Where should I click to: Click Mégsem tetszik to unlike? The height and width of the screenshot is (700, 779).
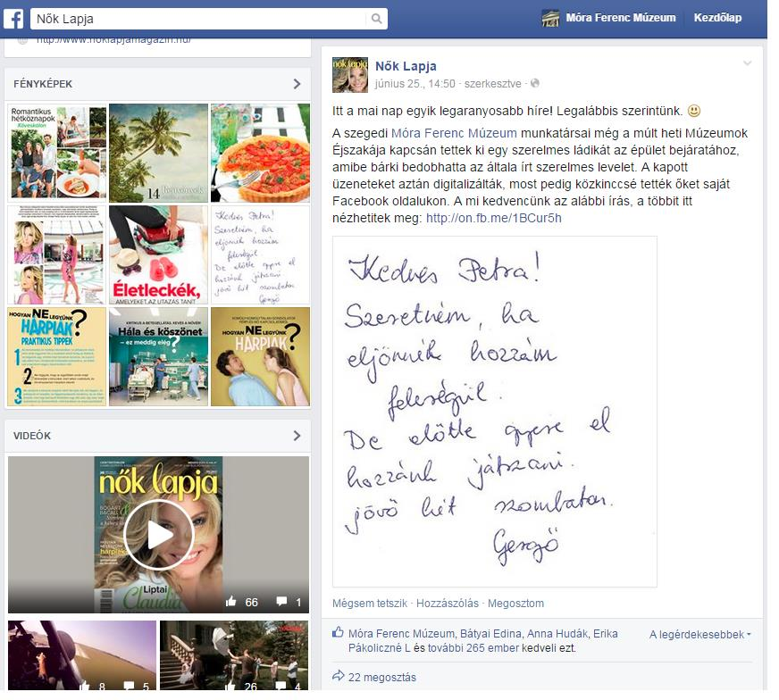[x=370, y=604]
